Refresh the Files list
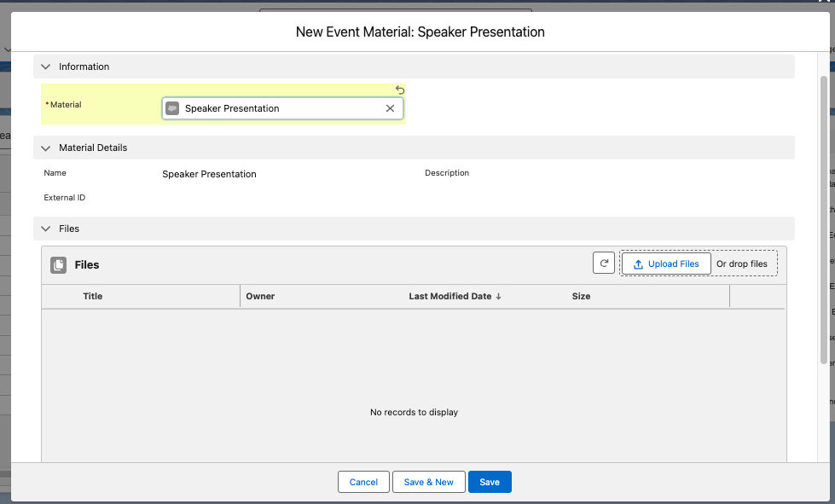This screenshot has height=504, width=835. 604,264
